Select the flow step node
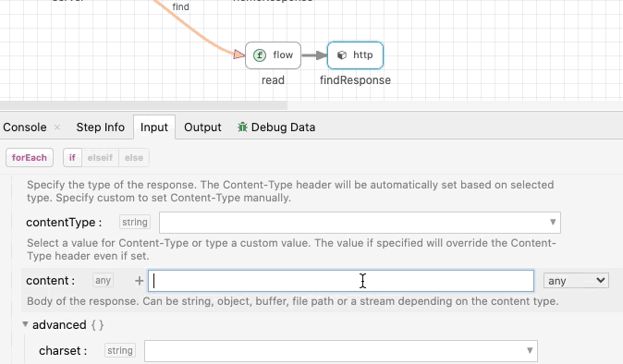Image resolution: width=623 pixels, height=364 pixels. (x=273, y=55)
